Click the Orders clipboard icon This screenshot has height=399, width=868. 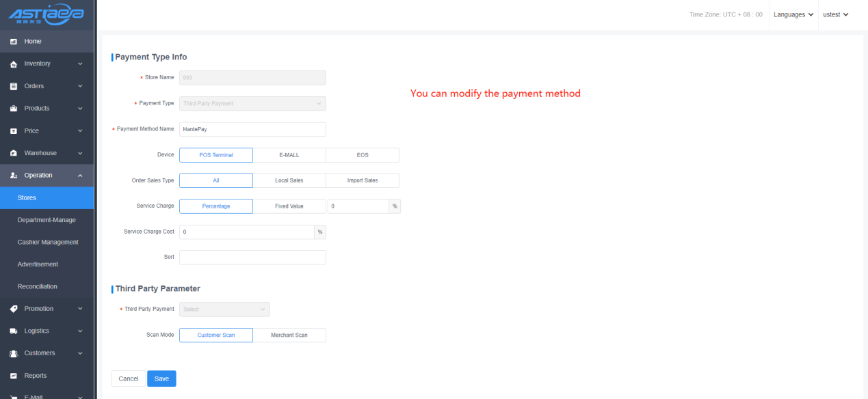[13, 86]
